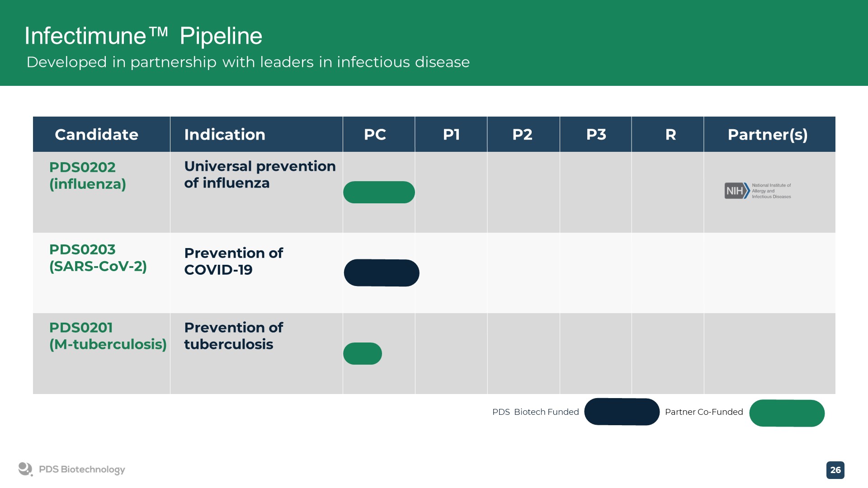Select the Candidate column header
The width and height of the screenshot is (868, 488).
click(x=96, y=135)
